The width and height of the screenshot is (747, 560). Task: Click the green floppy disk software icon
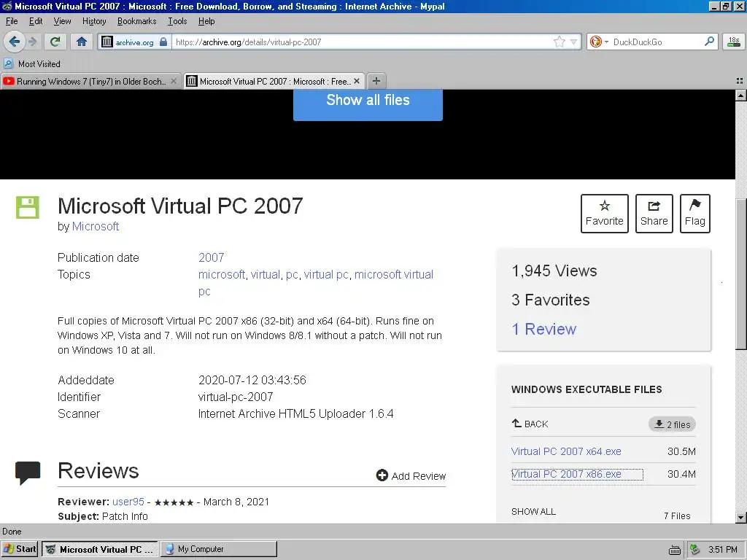(x=28, y=207)
